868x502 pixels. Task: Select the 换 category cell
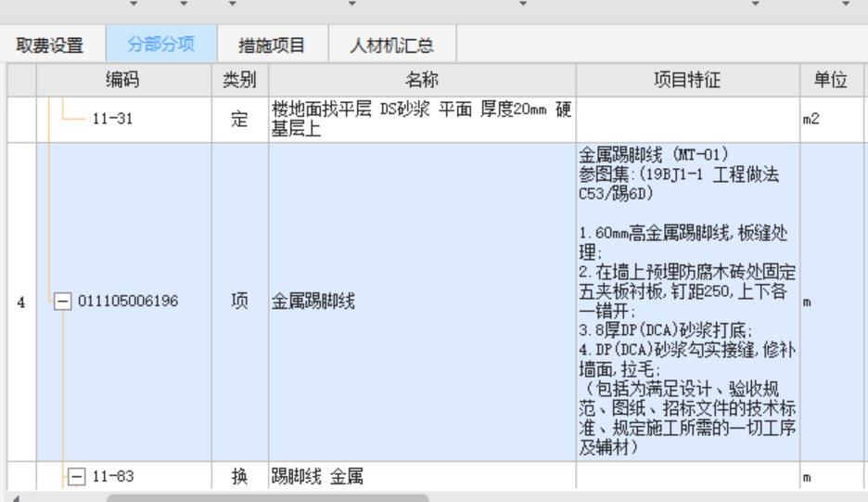click(240, 476)
